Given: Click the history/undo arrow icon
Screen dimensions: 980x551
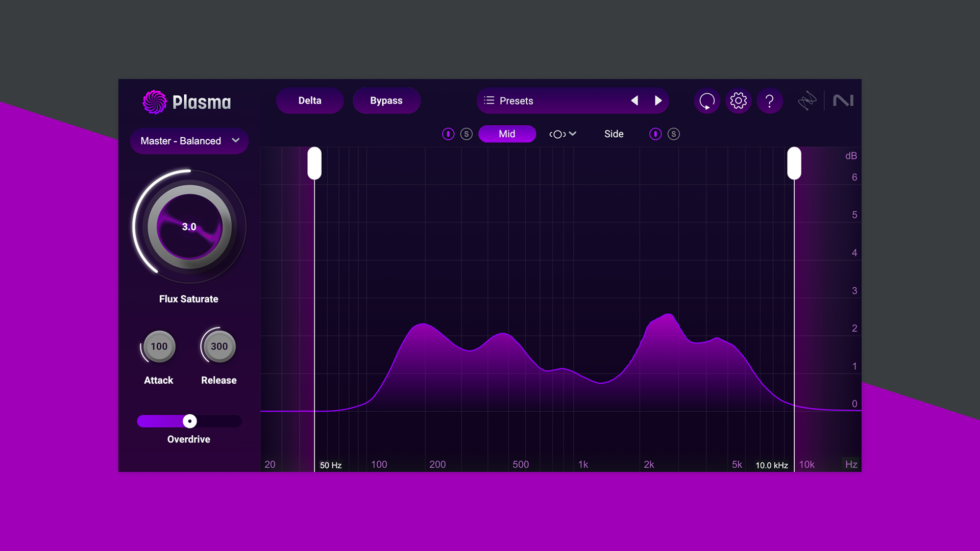Looking at the screenshot, I should (707, 101).
